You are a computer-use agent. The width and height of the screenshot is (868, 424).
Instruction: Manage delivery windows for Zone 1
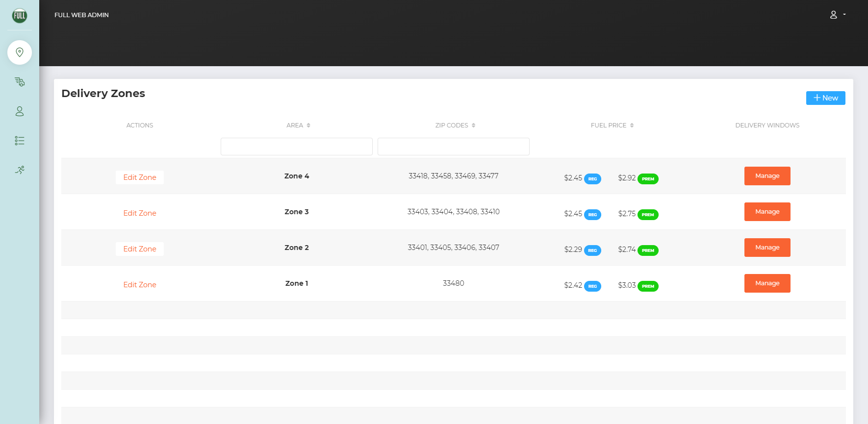(x=767, y=283)
